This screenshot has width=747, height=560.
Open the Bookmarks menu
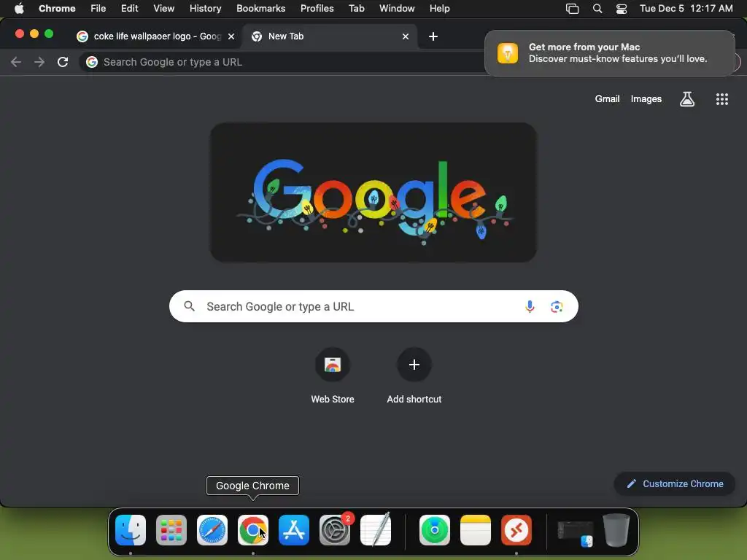pyautogui.click(x=260, y=8)
